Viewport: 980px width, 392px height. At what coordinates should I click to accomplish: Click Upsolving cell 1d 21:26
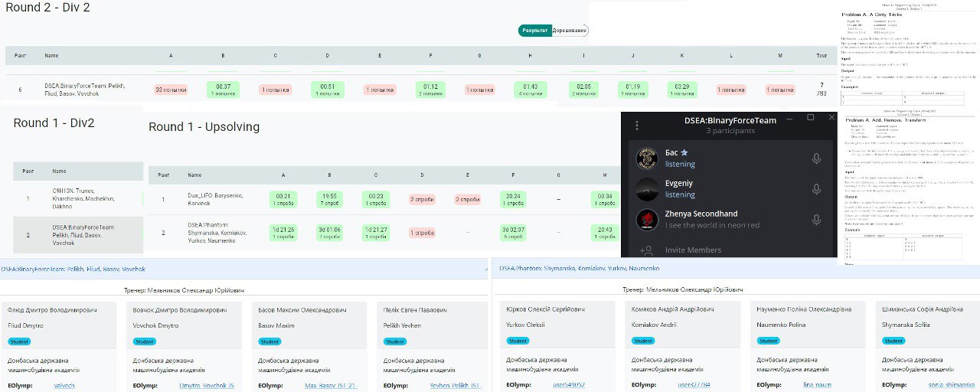(x=284, y=232)
